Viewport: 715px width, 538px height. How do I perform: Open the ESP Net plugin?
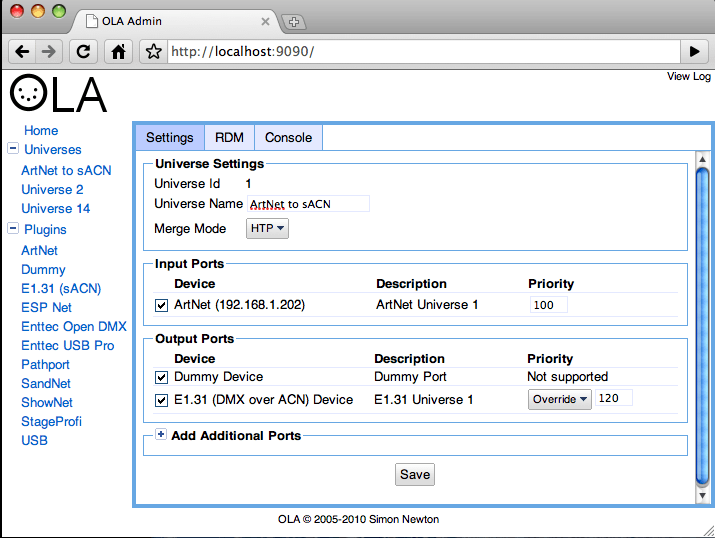(47, 307)
